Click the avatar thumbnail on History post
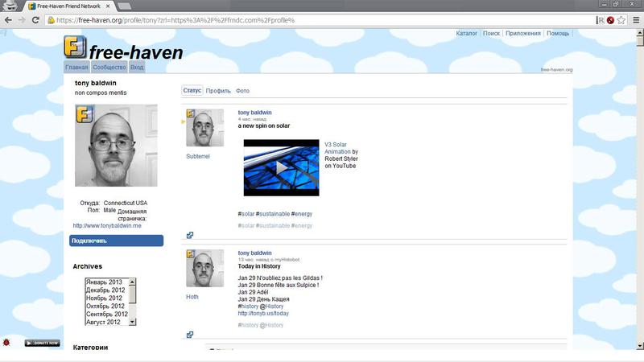The height and width of the screenshot is (362, 644). click(x=205, y=268)
